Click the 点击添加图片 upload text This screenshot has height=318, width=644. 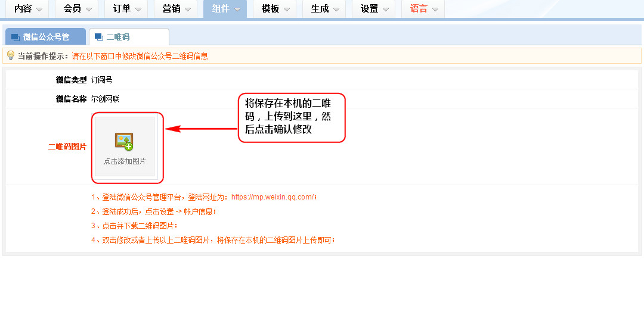tap(125, 161)
